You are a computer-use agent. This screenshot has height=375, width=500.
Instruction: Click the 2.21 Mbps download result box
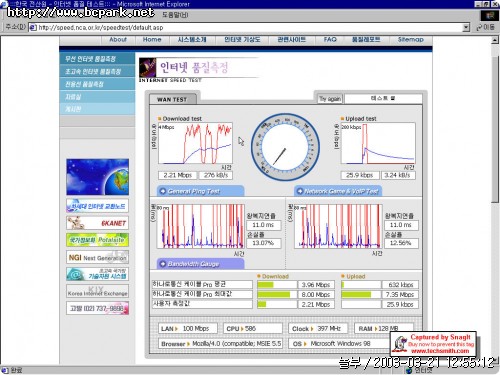click(x=177, y=175)
